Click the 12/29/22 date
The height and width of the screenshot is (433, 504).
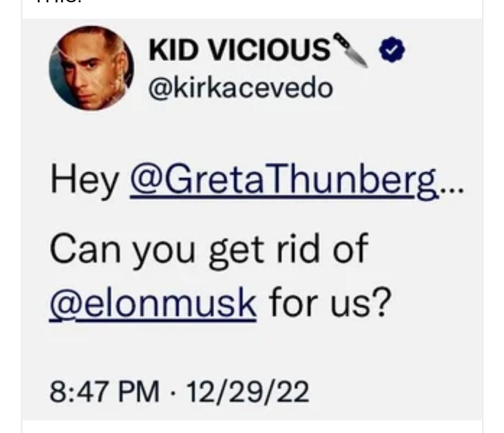[248, 391]
